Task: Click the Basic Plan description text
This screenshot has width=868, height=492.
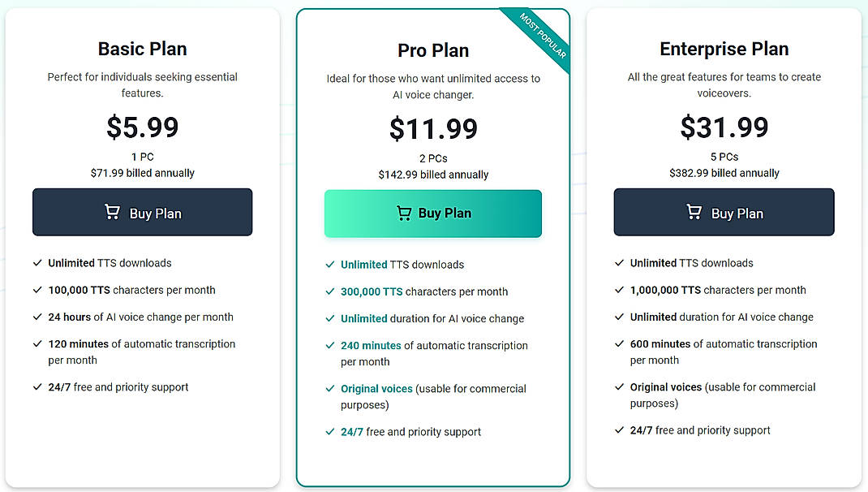Action: tap(142, 84)
